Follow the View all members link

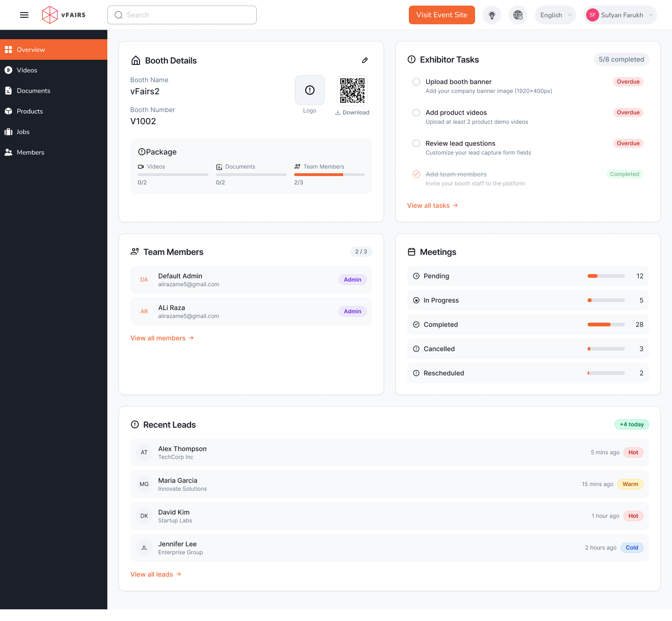coord(162,338)
